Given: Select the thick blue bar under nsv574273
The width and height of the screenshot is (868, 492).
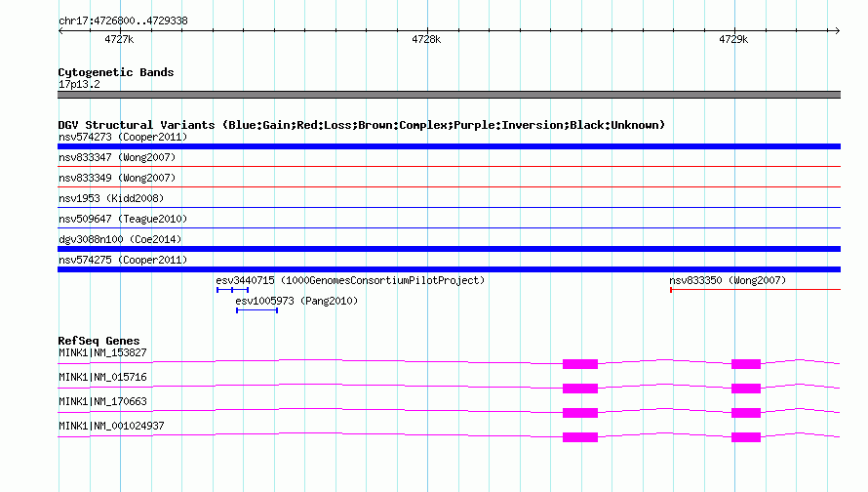Looking at the screenshot, I should coord(449,146).
